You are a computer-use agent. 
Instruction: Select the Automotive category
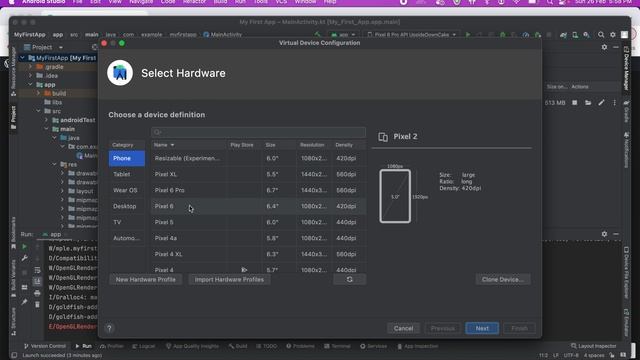coord(127,238)
